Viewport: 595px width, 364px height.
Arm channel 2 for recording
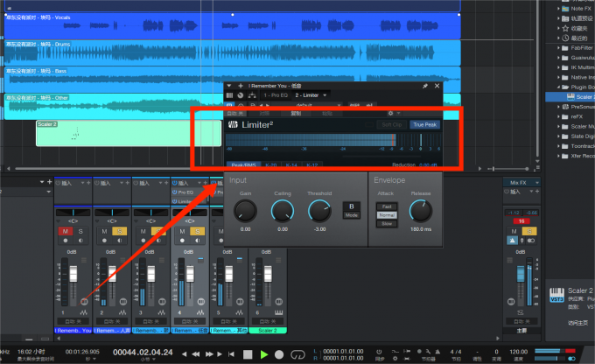(x=104, y=241)
